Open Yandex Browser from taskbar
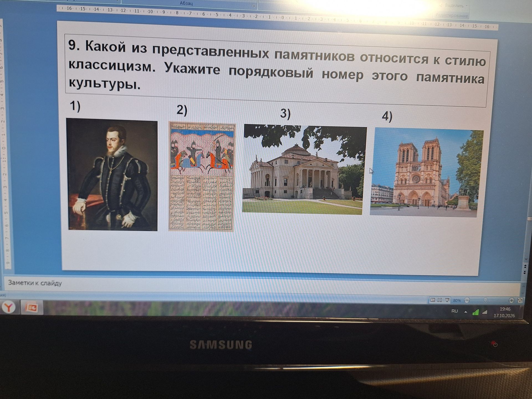 click(x=9, y=307)
